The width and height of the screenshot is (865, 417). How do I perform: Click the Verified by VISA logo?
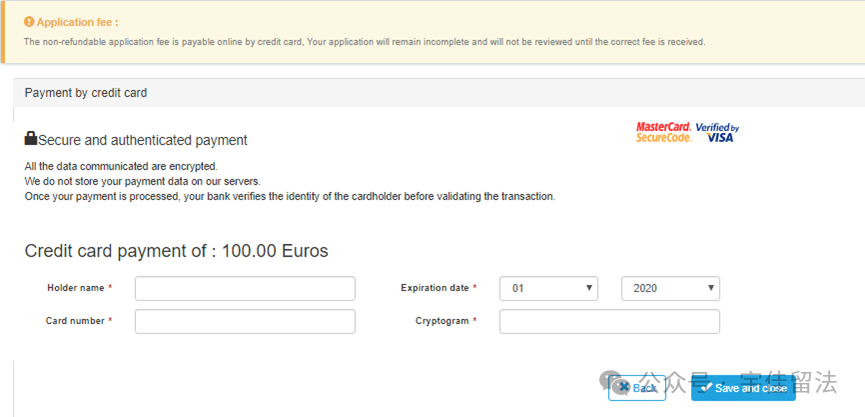[x=717, y=132]
